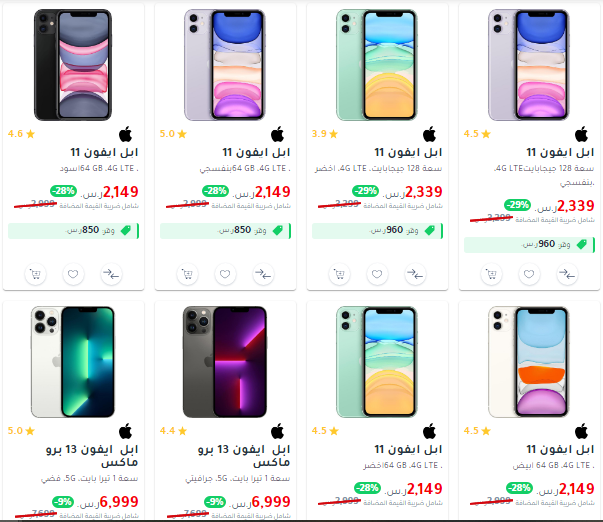The image size is (603, 522).
Task: Add black iPhone 11 to wishlist with heart
Action: (x=73, y=275)
